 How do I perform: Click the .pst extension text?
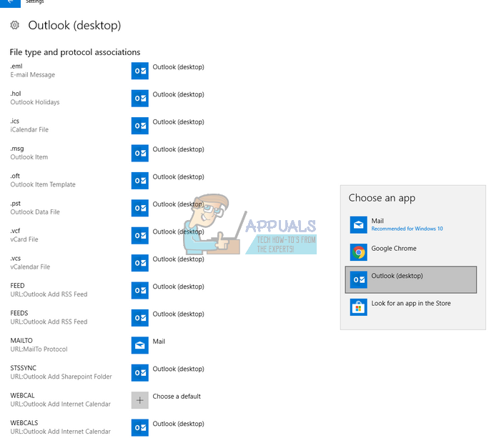15,204
